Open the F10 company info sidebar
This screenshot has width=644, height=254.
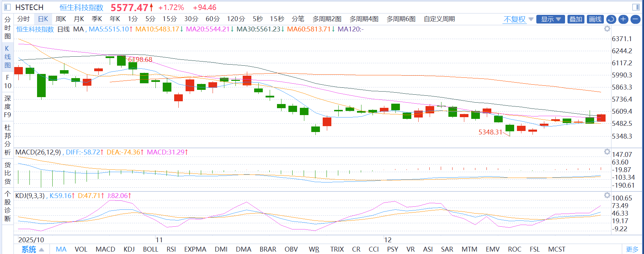click(x=8, y=82)
